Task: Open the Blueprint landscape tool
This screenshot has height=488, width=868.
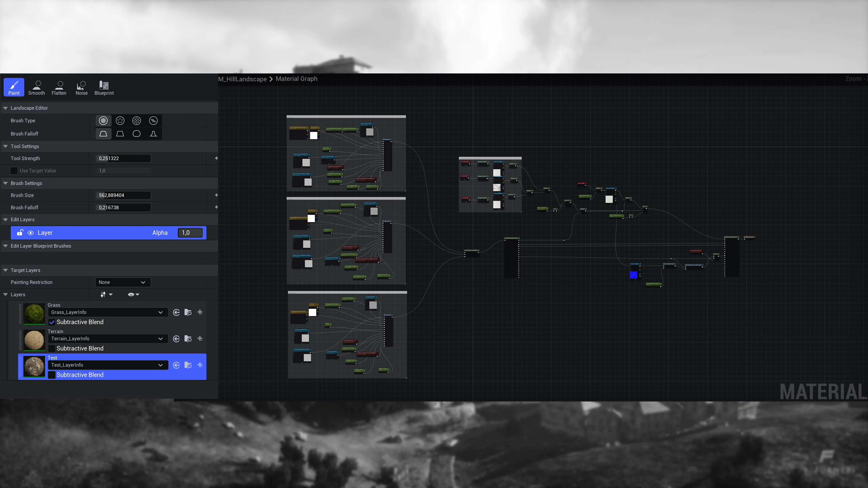Action: click(x=104, y=88)
